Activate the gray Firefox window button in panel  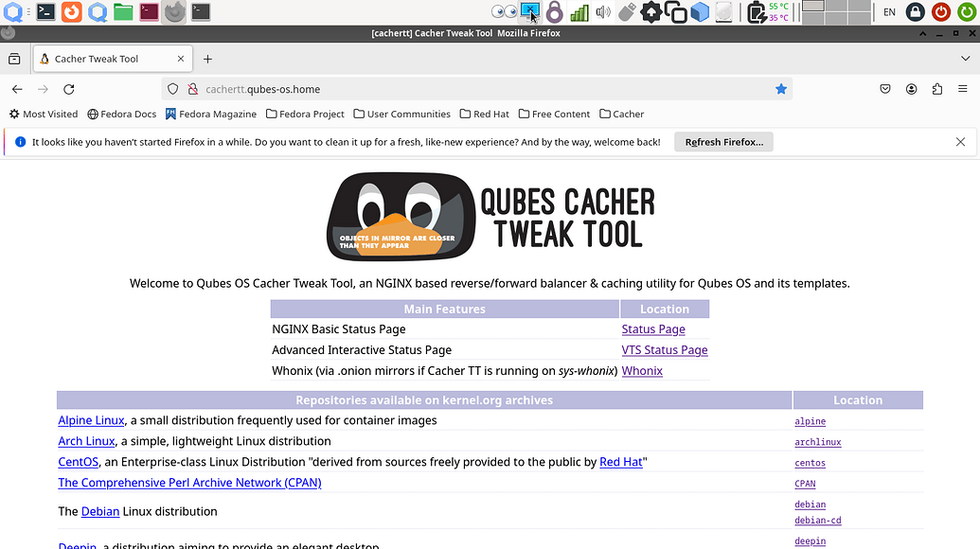pos(174,12)
